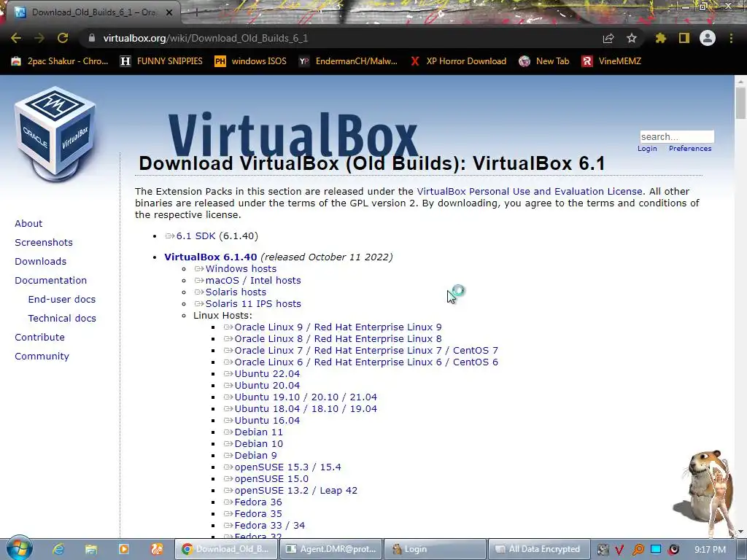747x560 pixels.
Task: Open VineMEMZ bookmark
Action: pyautogui.click(x=611, y=61)
